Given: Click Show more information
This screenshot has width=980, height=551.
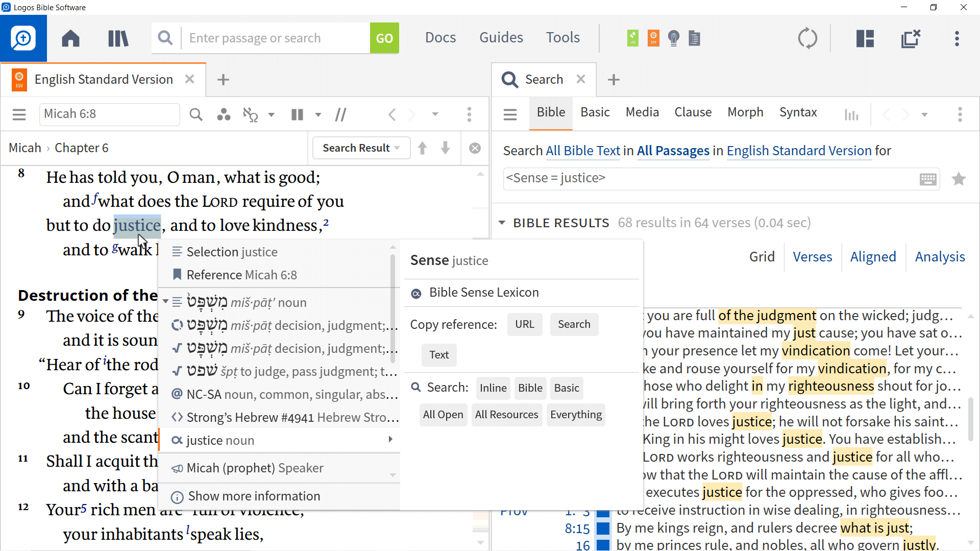Looking at the screenshot, I should 279,496.
